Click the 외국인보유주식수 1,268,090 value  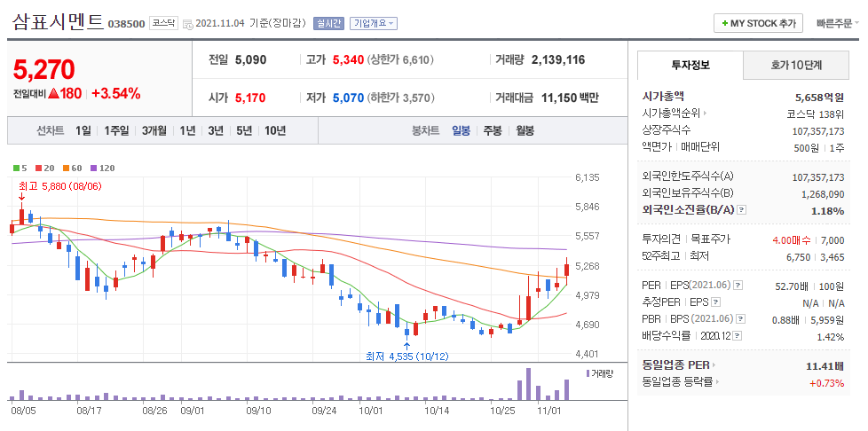tap(823, 194)
